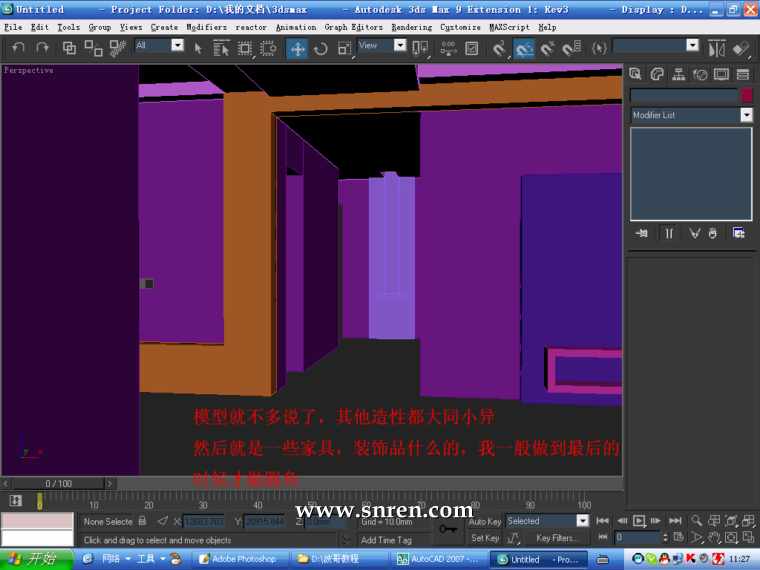The height and width of the screenshot is (570, 760).
Task: Activate the Select and Rotate tool
Action: click(320, 48)
